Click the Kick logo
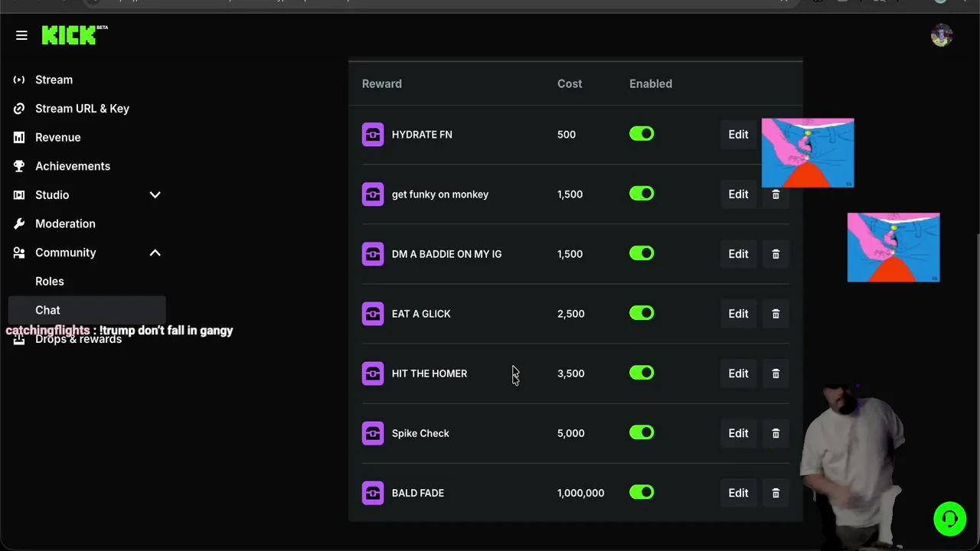 pyautogui.click(x=70, y=35)
